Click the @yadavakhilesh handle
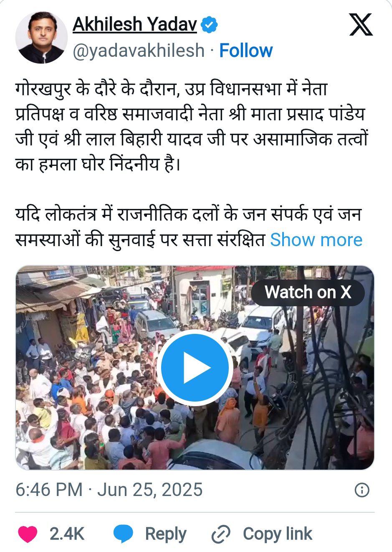 (x=139, y=51)
